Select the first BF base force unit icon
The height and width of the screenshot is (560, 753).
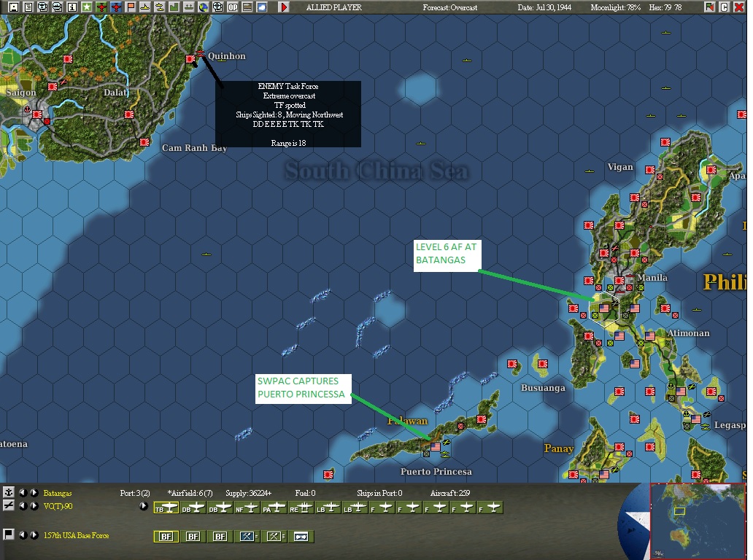click(166, 537)
